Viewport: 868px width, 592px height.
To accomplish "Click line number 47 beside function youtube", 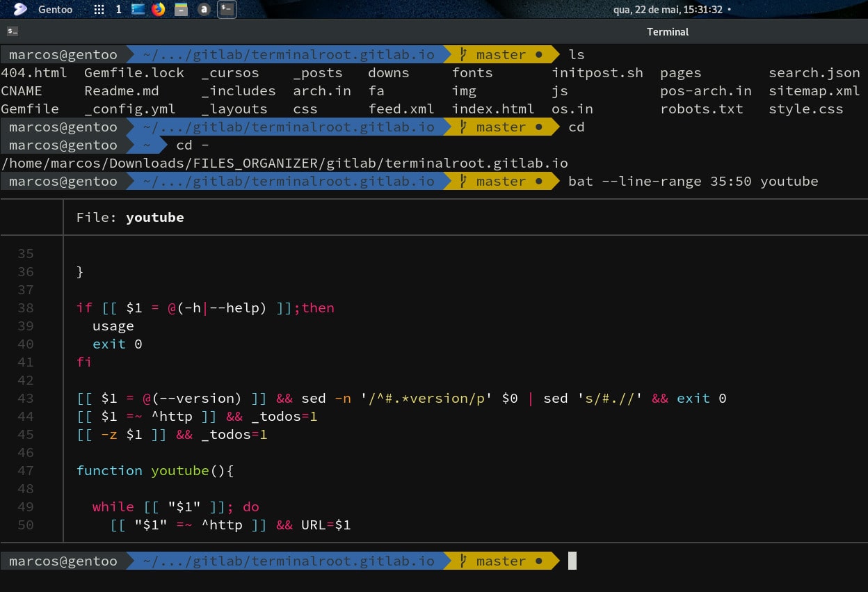I will pyautogui.click(x=25, y=470).
